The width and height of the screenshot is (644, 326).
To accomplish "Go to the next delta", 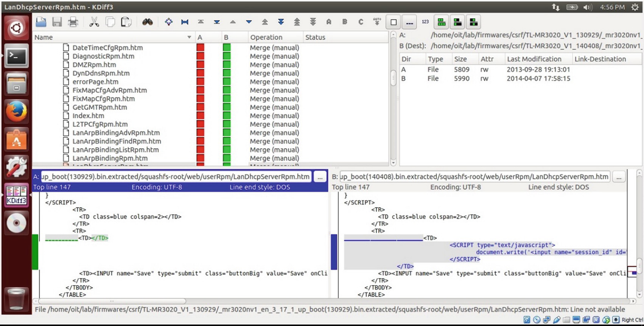I will pyautogui.click(x=249, y=22).
